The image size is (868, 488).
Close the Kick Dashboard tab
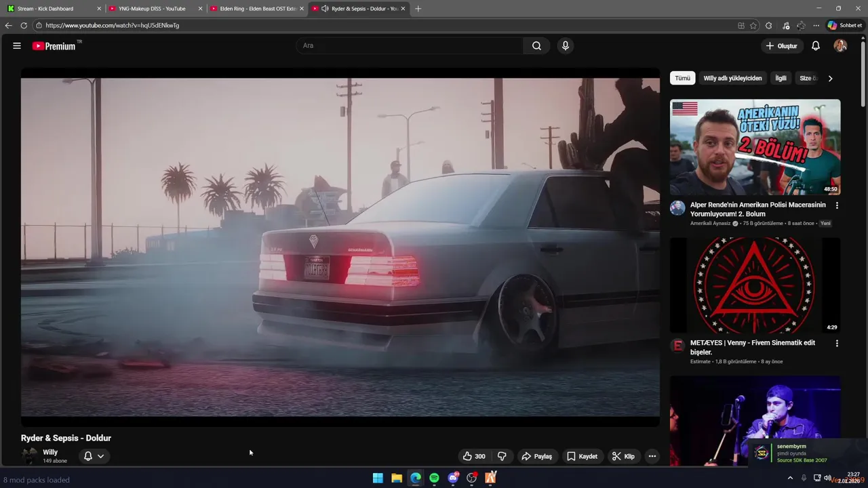tap(99, 9)
